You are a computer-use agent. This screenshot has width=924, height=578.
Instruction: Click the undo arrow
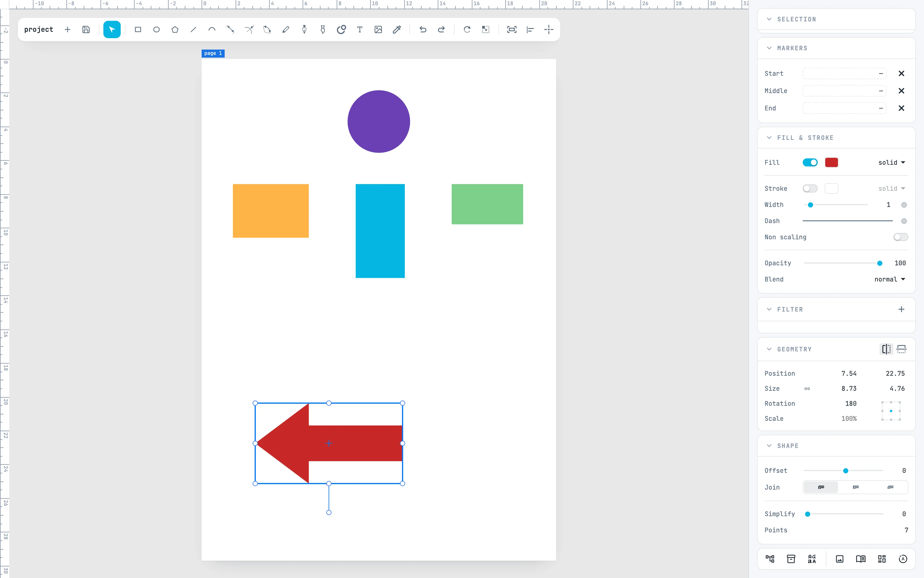click(423, 29)
